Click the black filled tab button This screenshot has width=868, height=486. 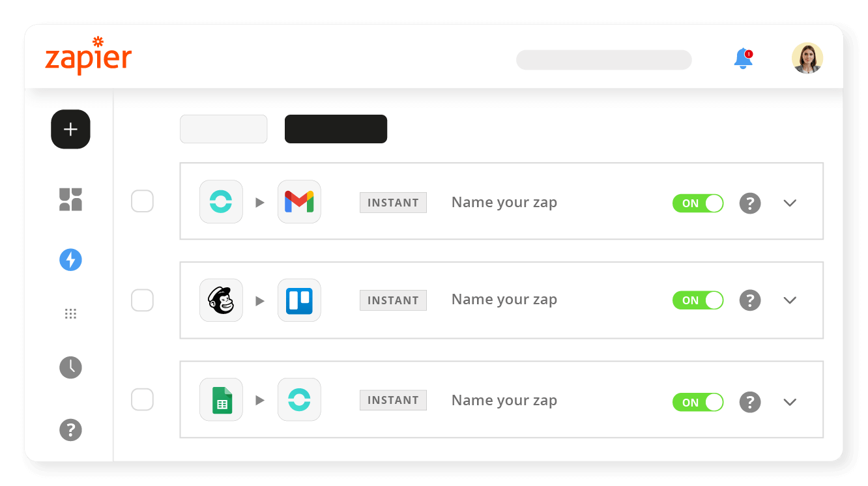[x=336, y=129]
